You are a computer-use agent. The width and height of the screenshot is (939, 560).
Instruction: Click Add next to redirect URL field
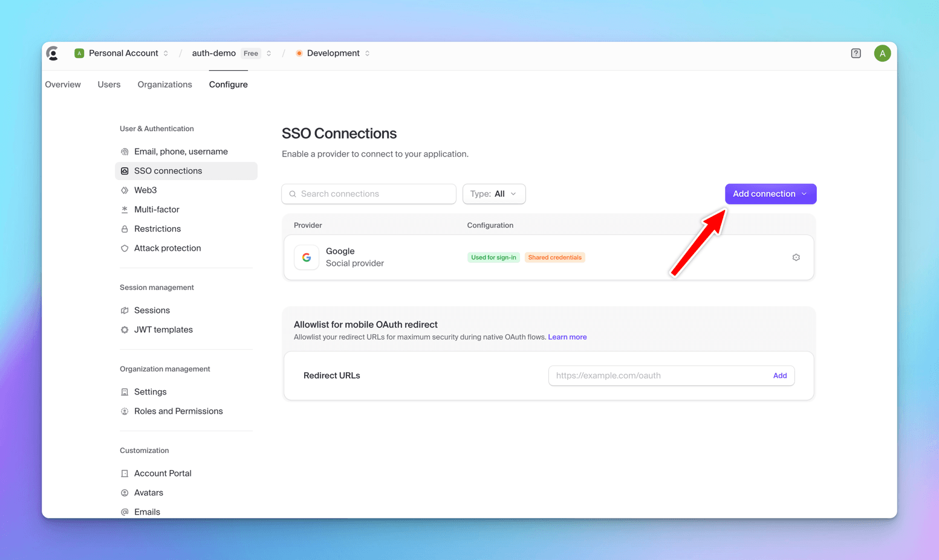(780, 376)
